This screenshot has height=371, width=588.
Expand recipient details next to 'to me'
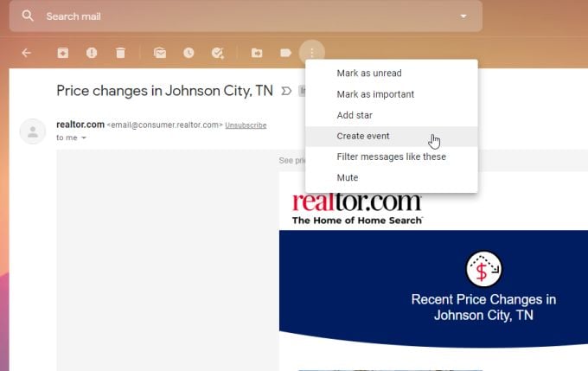(84, 138)
